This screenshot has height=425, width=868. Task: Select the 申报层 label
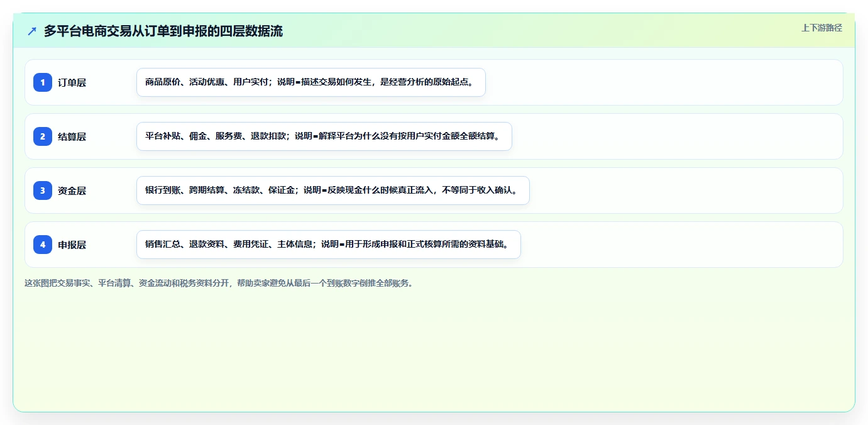pos(72,245)
